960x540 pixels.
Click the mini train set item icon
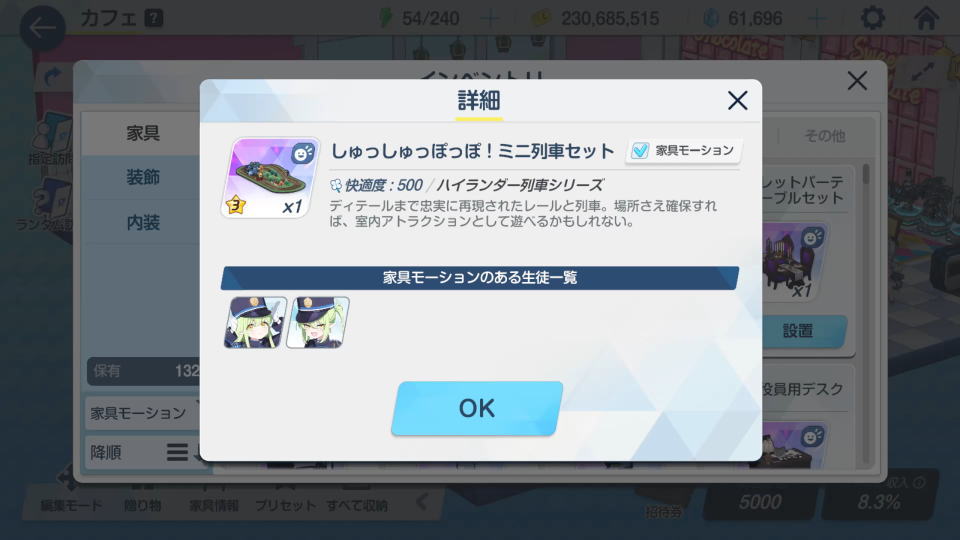(270, 178)
